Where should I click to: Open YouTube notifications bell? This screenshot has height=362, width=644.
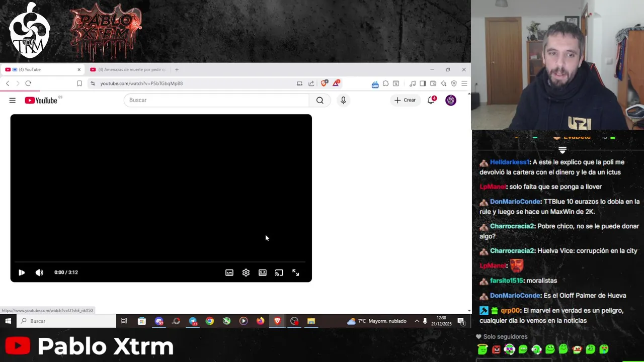coord(431,100)
